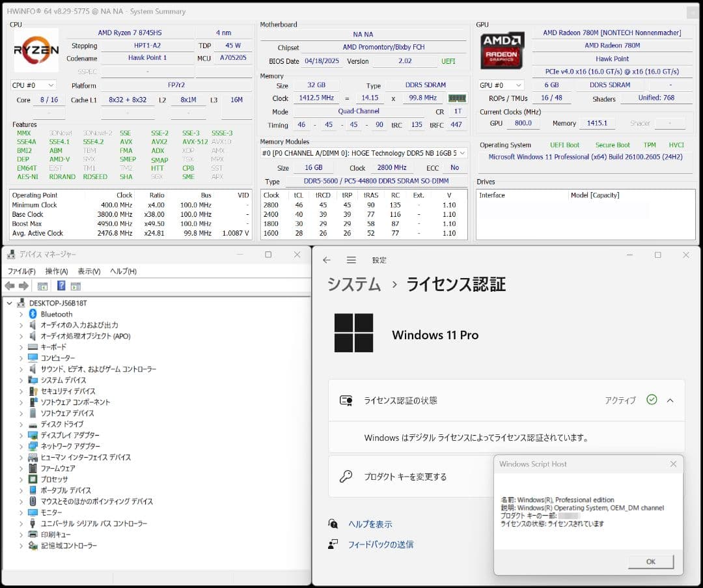
Task: Collapse the ライセンス認証の状態 section chevron
Action: (670, 400)
